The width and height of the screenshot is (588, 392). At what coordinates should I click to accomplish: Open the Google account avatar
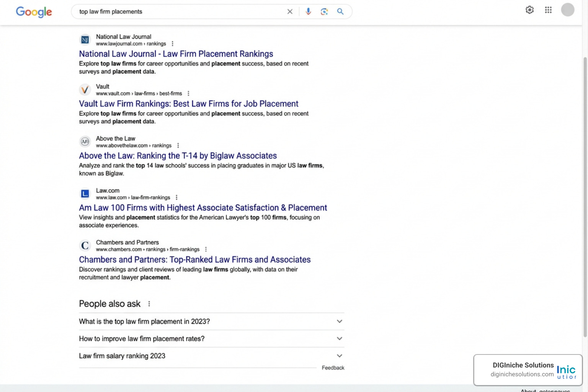[568, 10]
